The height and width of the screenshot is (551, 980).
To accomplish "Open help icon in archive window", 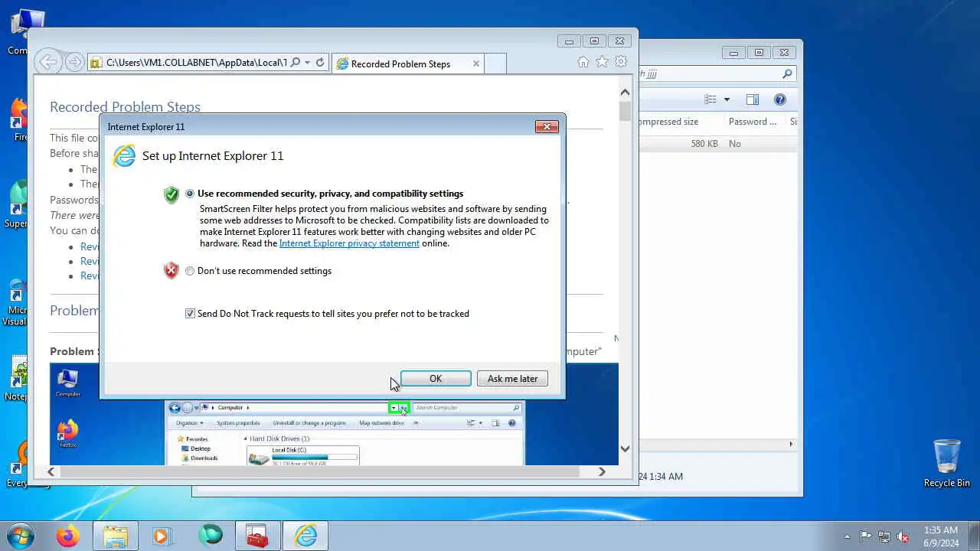I will tap(780, 99).
